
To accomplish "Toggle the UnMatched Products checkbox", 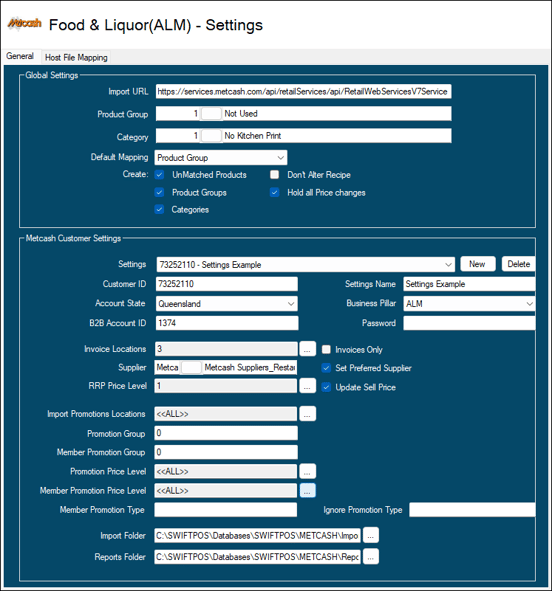I will click(x=159, y=175).
